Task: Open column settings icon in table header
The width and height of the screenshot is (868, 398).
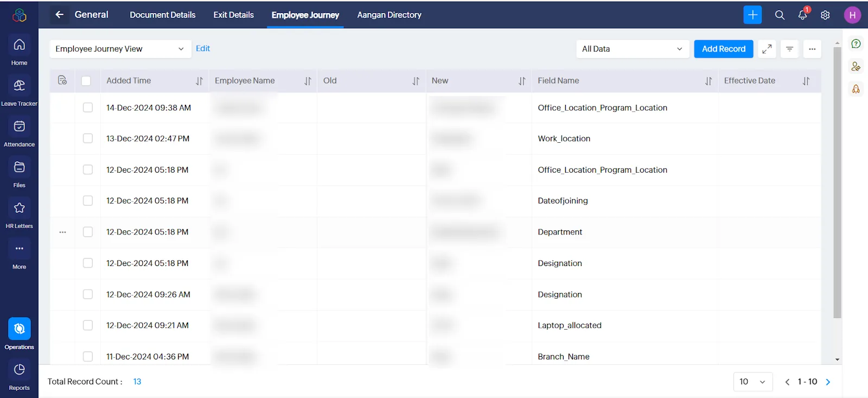Action: [x=62, y=80]
